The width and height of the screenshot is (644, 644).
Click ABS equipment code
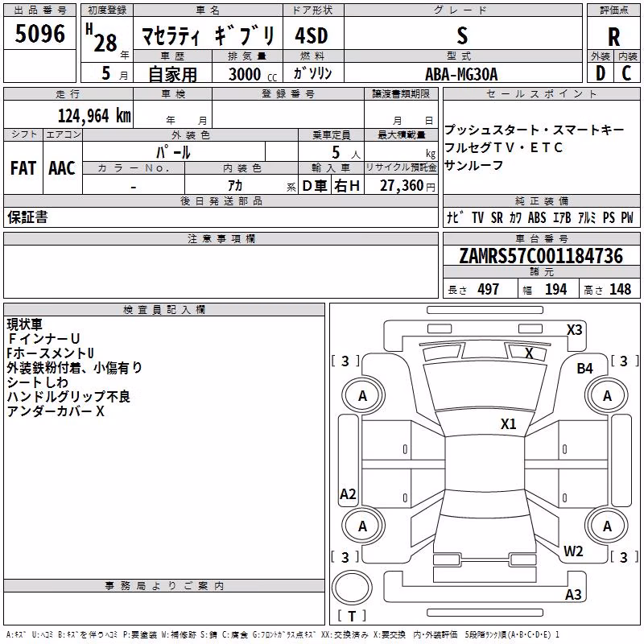click(x=537, y=217)
